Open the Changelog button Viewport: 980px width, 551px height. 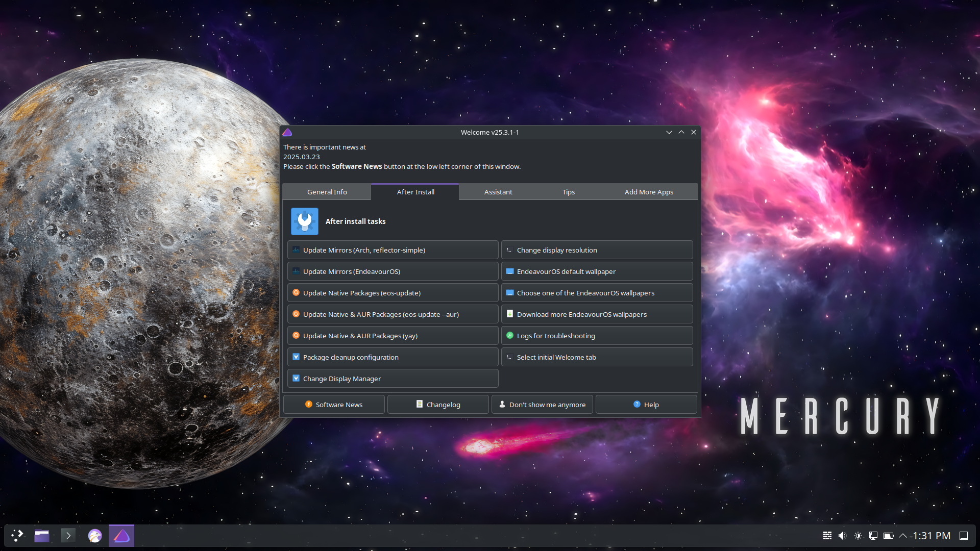point(438,405)
